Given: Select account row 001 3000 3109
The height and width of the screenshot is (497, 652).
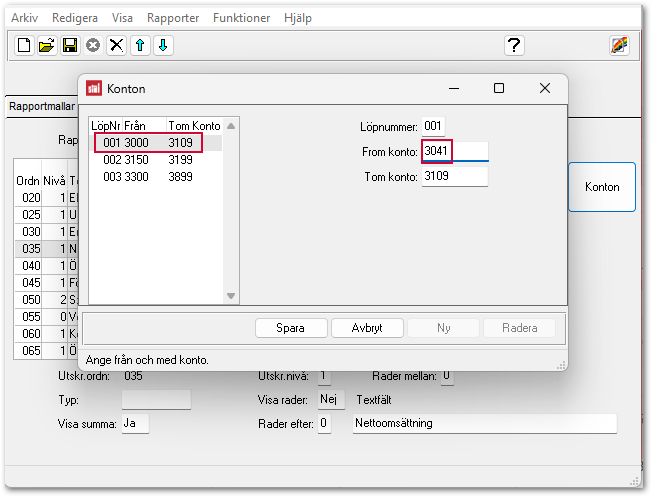Looking at the screenshot, I should [x=156, y=143].
